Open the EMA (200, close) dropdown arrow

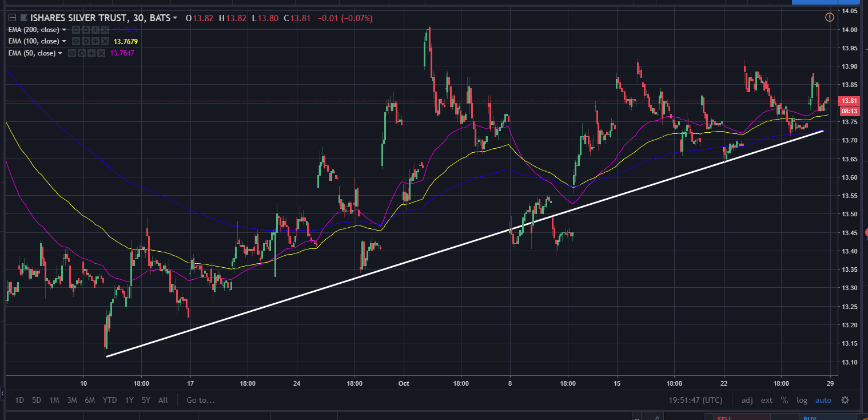click(64, 30)
